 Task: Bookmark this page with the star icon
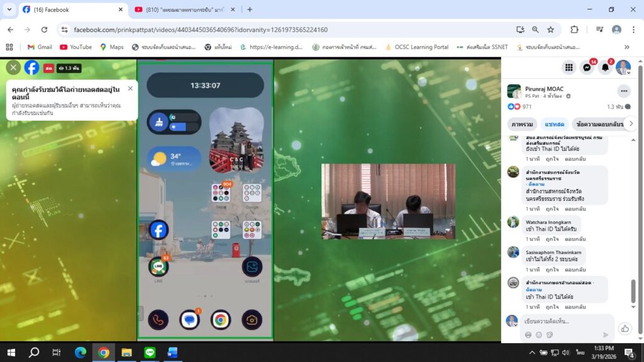(x=551, y=30)
